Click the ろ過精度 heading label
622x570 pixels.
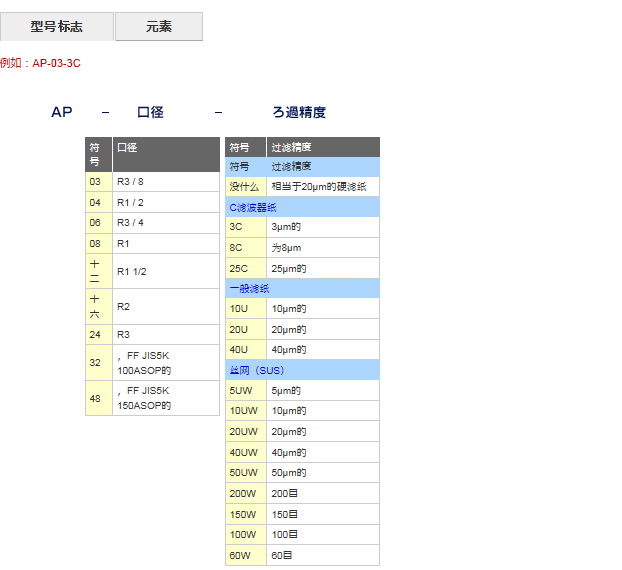coord(299,112)
